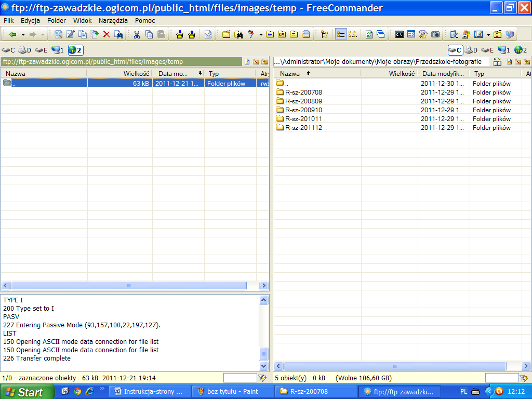
Task: Click left panel horizontal scrollbar thumb
Action: 129,285
